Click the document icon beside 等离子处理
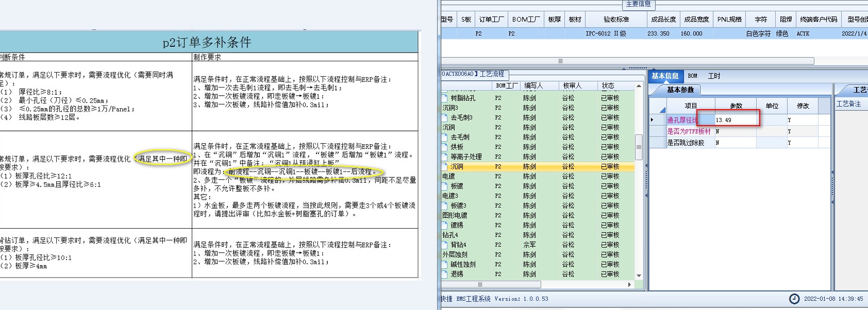The width and height of the screenshot is (868, 310). (x=445, y=157)
